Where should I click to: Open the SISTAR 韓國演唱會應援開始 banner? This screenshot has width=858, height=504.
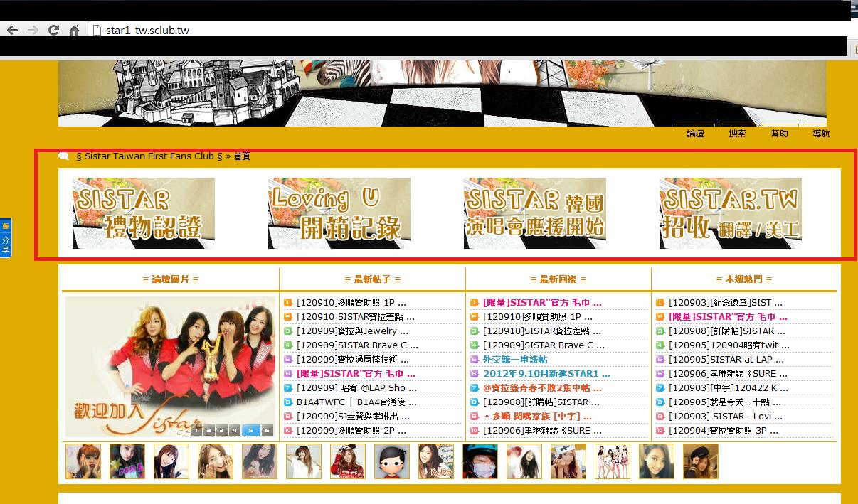[x=535, y=213]
